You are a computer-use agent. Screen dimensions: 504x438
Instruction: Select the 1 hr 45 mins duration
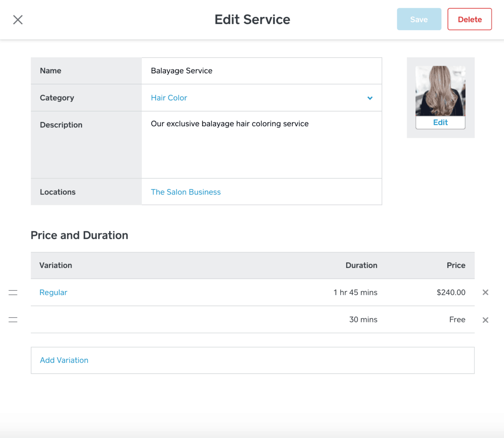click(x=355, y=292)
